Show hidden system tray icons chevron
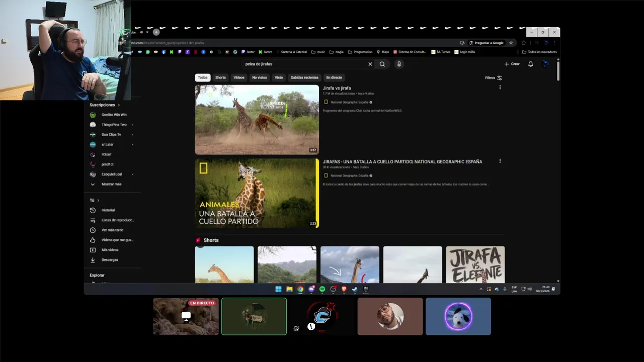The height and width of the screenshot is (362, 644). coord(480,289)
